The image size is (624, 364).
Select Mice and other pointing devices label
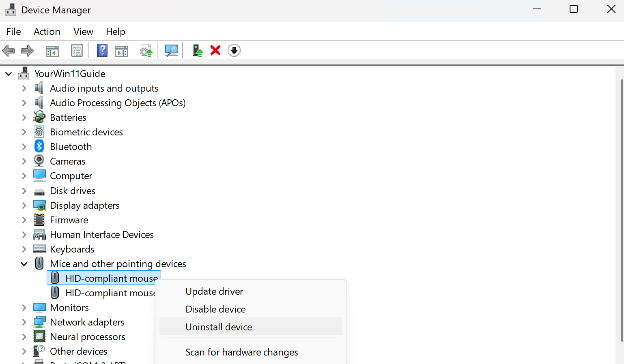[118, 264]
